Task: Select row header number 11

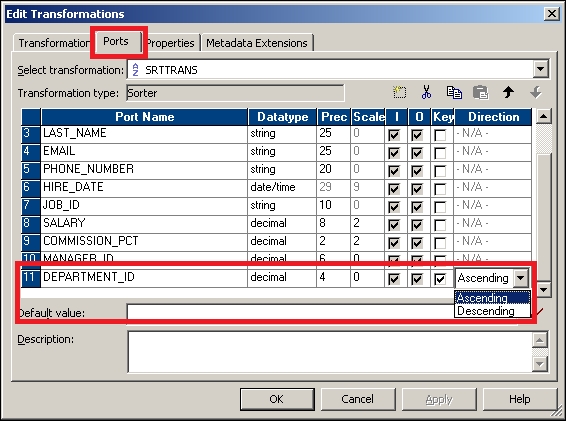Action: (31, 277)
